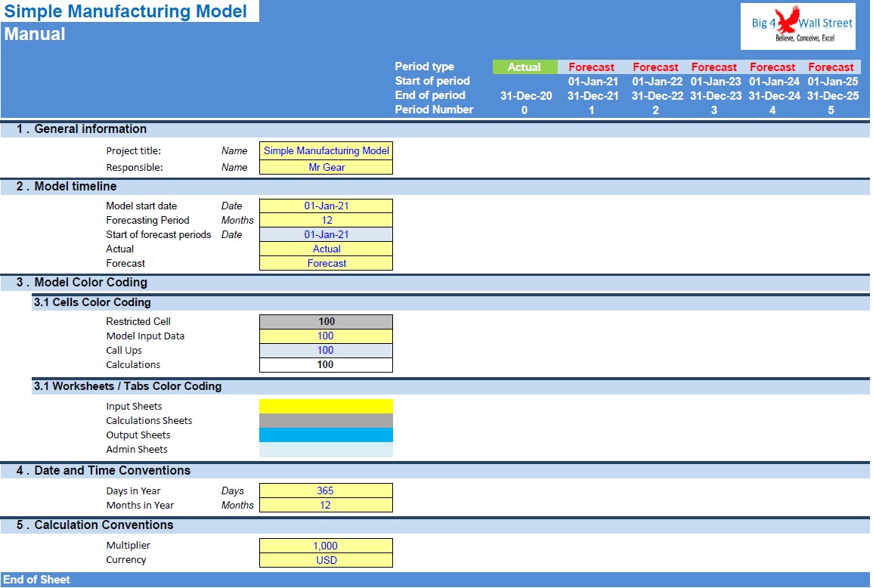Image resolution: width=873 pixels, height=588 pixels.
Task: Select the light Admin Sheets color swatch
Action: click(x=327, y=450)
